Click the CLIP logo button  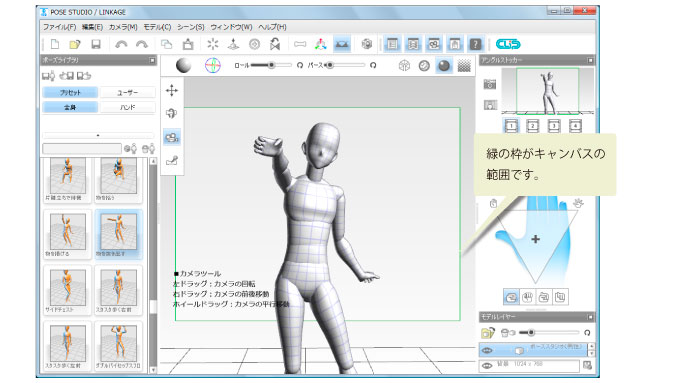(508, 44)
